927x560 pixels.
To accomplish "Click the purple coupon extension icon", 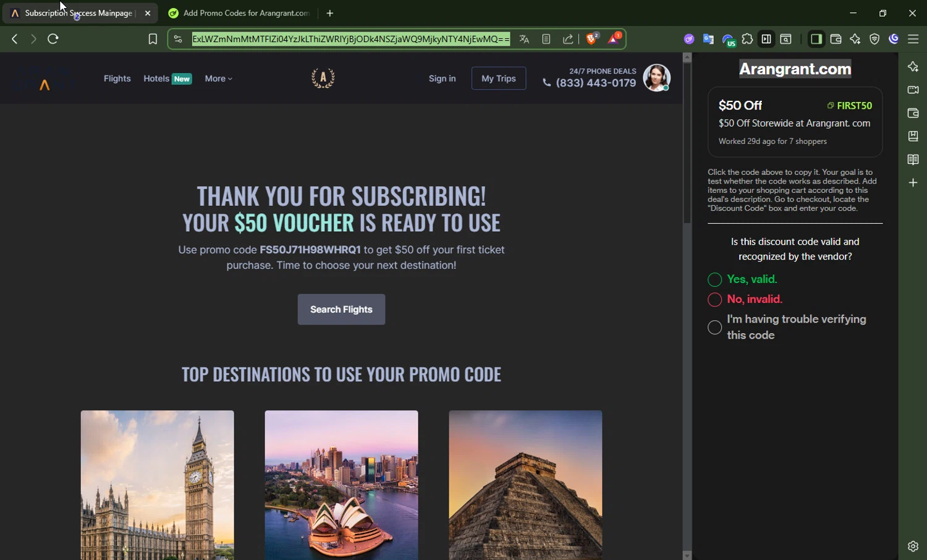I will click(689, 39).
